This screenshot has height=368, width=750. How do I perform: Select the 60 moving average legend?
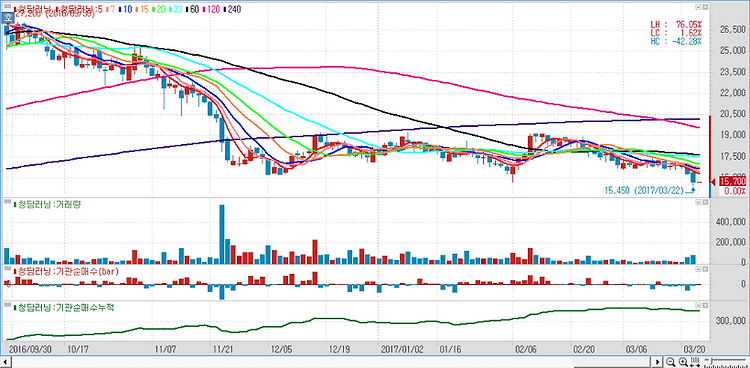click(x=193, y=9)
